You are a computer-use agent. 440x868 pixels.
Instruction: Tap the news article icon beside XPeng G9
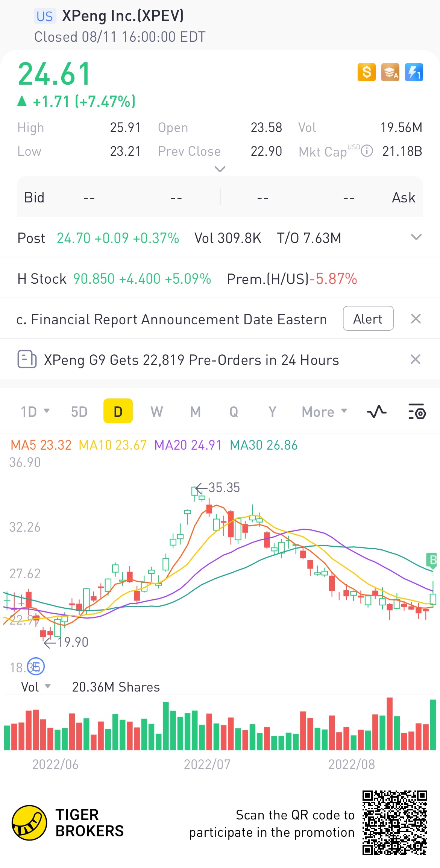click(27, 359)
